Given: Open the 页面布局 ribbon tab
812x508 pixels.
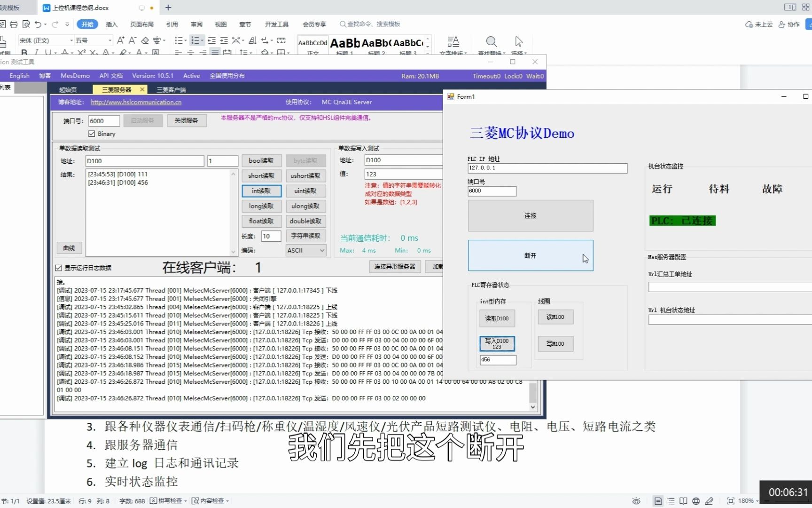Looking at the screenshot, I should (142, 24).
